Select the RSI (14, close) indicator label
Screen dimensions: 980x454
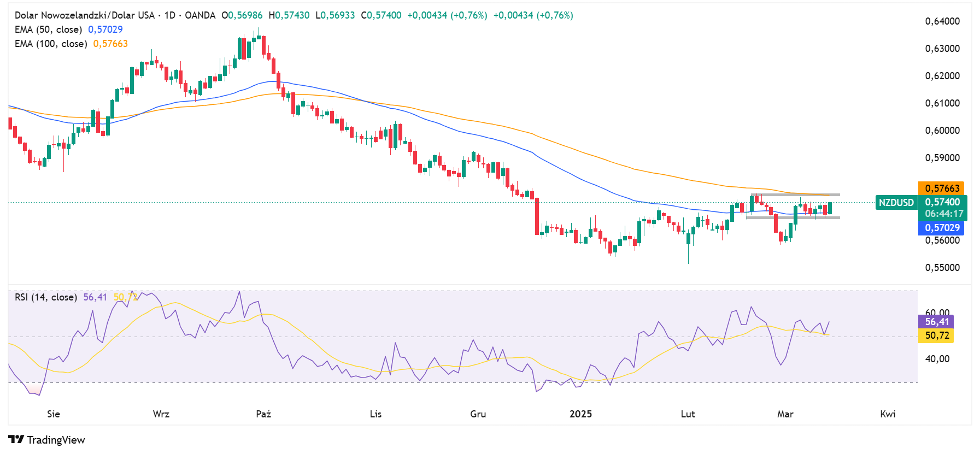(46, 297)
